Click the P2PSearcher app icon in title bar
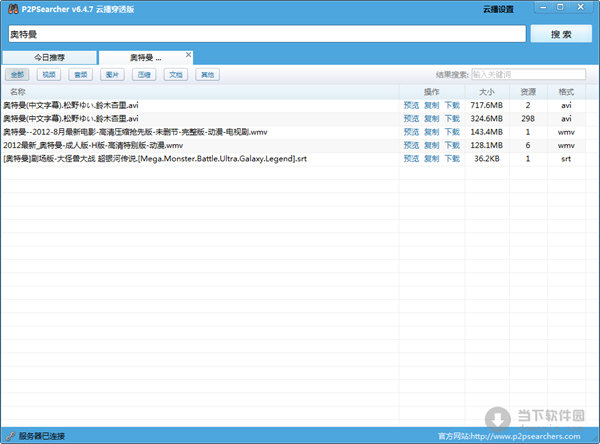Viewport: 600px width, 444px height. click(x=10, y=9)
